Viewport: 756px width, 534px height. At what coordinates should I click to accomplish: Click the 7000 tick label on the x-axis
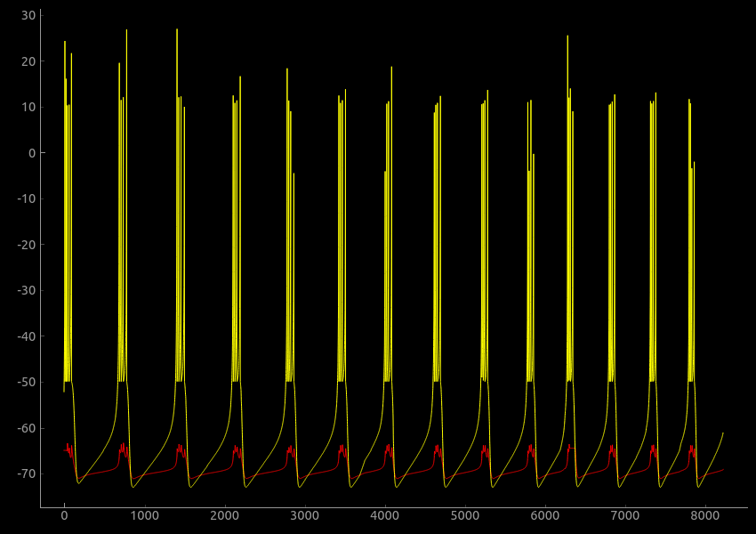624,515
